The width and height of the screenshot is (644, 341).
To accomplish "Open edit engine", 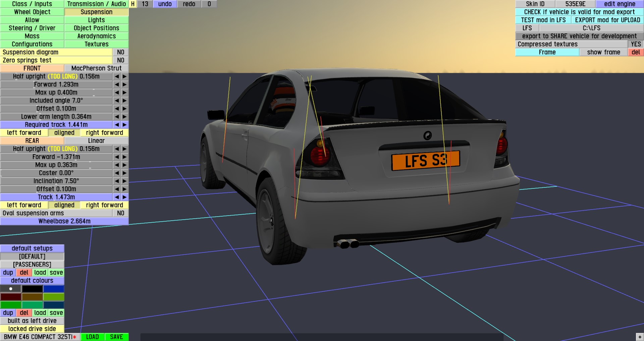I will point(620,4).
